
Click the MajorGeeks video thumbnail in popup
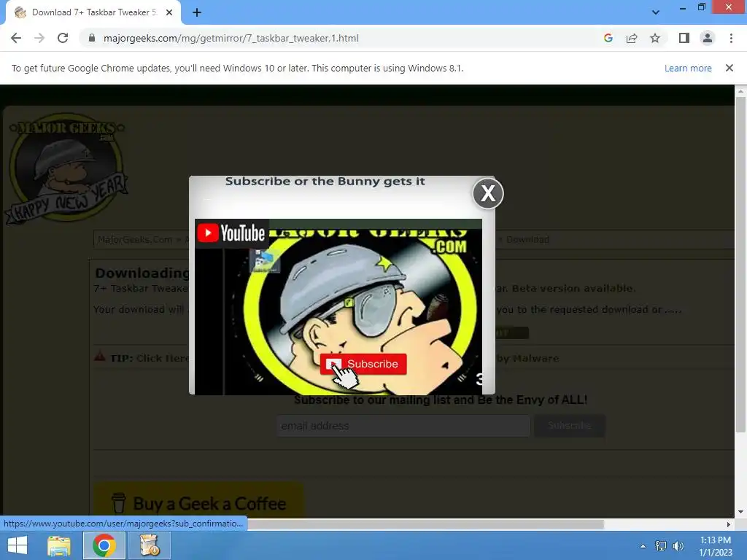click(338, 307)
